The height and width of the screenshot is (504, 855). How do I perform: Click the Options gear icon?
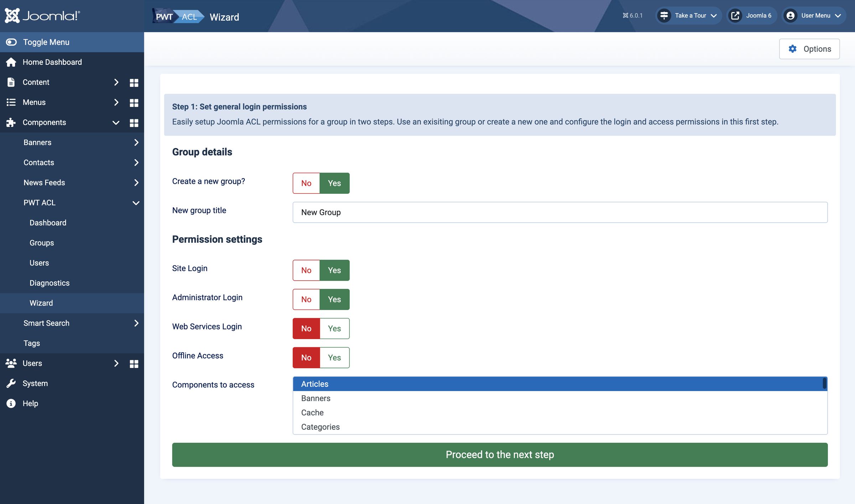click(793, 49)
